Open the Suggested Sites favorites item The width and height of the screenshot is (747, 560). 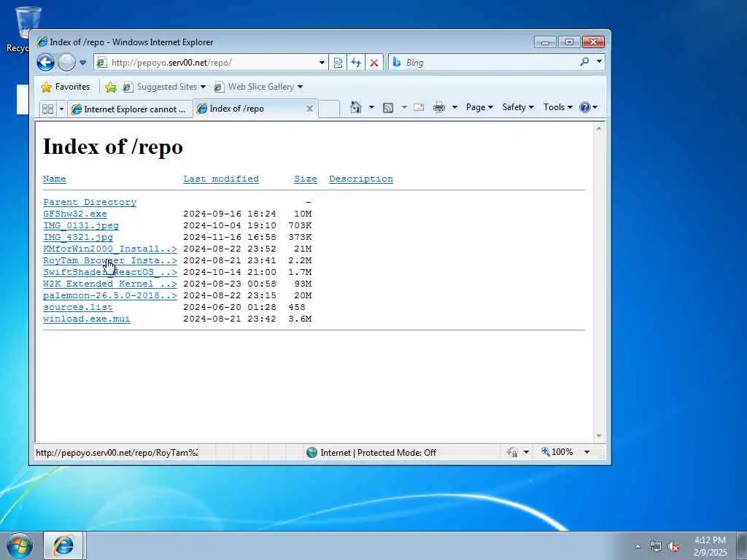click(164, 87)
